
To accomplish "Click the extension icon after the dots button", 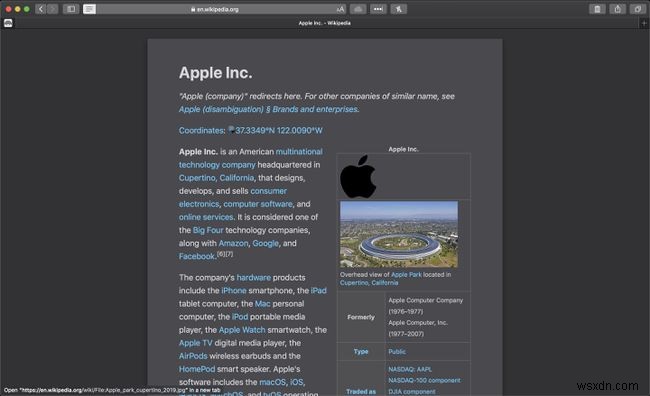I will click(398, 9).
